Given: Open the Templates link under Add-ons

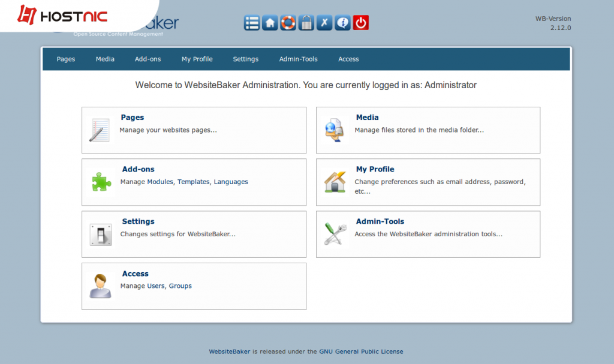Looking at the screenshot, I should 194,182.
